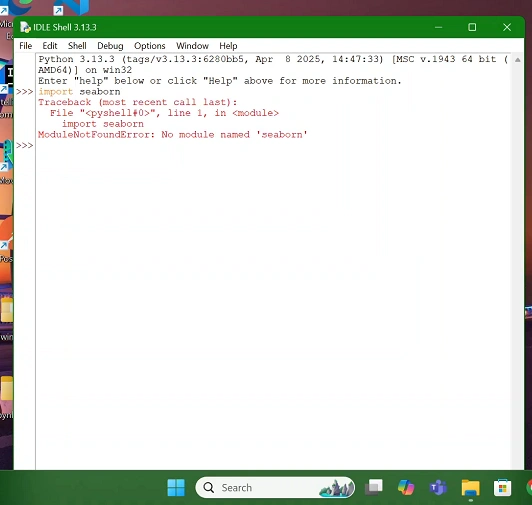Click the scrollbar up arrow in shell
This screenshot has width=532, height=505.
[x=517, y=60]
